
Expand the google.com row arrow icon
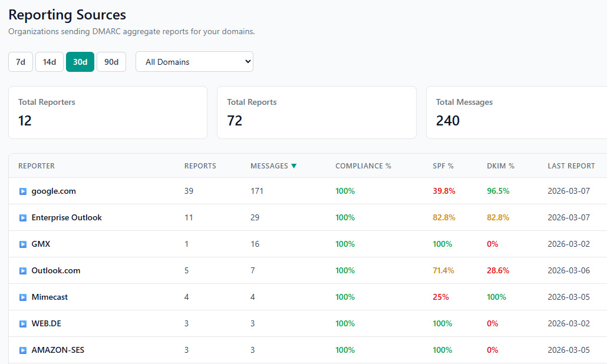click(x=23, y=191)
